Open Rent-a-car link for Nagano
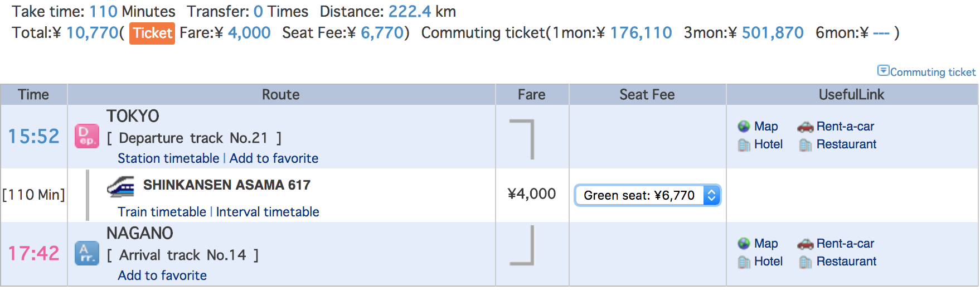The width and height of the screenshot is (980, 290). (845, 244)
